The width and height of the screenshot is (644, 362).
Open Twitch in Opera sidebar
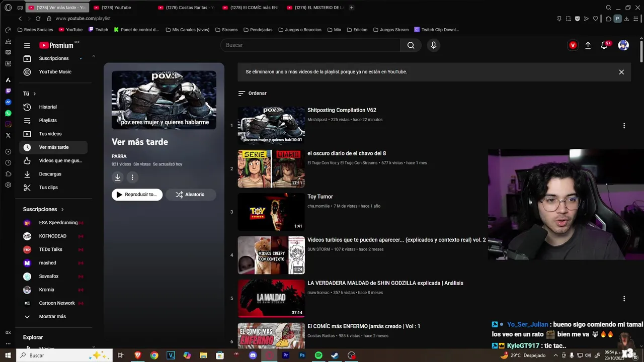8,91
